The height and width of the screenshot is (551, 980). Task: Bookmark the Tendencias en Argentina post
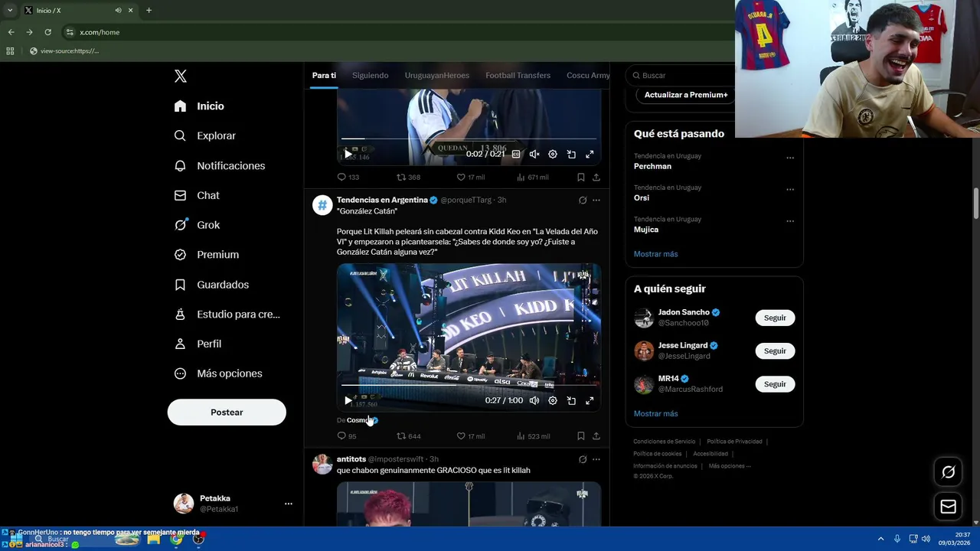pos(581,436)
